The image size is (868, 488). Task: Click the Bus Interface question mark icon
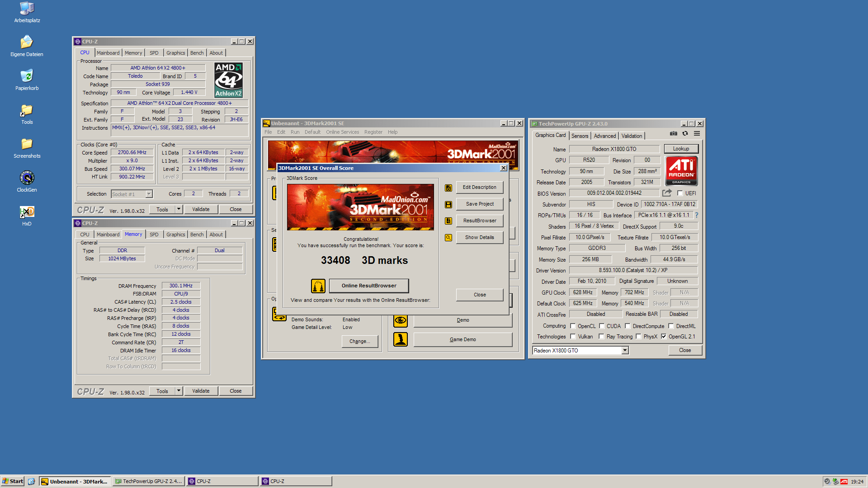[x=697, y=215]
